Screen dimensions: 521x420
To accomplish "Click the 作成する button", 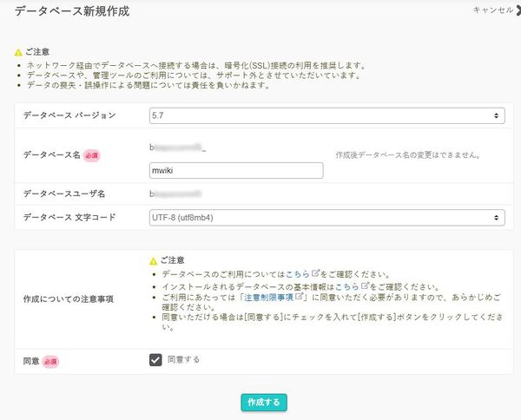I will 264,403.
